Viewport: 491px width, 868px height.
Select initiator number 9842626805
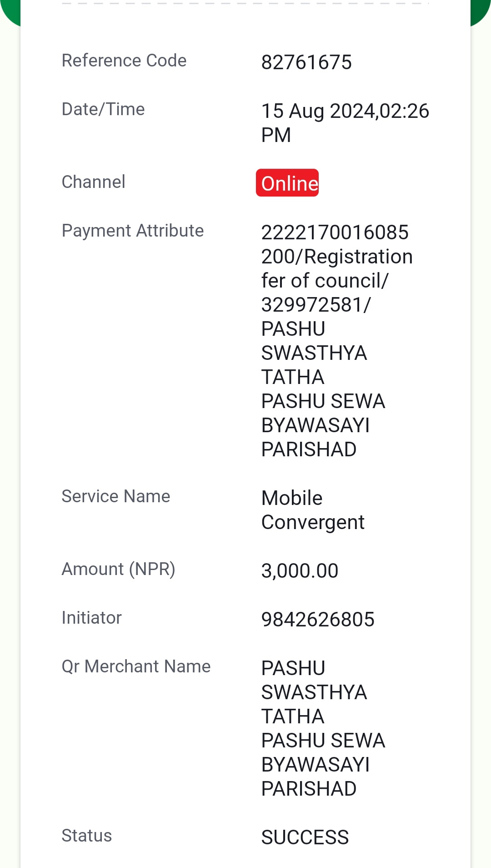coord(318,620)
